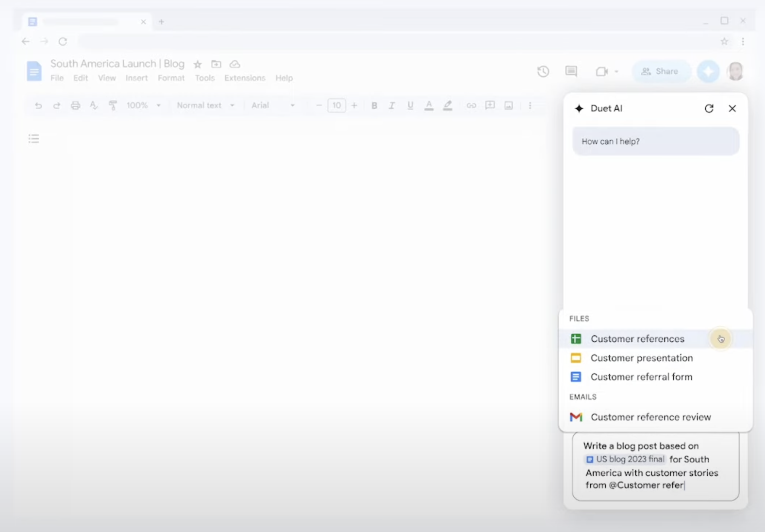765x532 pixels.
Task: Expand the meeting options dropdown arrow
Action: click(616, 71)
